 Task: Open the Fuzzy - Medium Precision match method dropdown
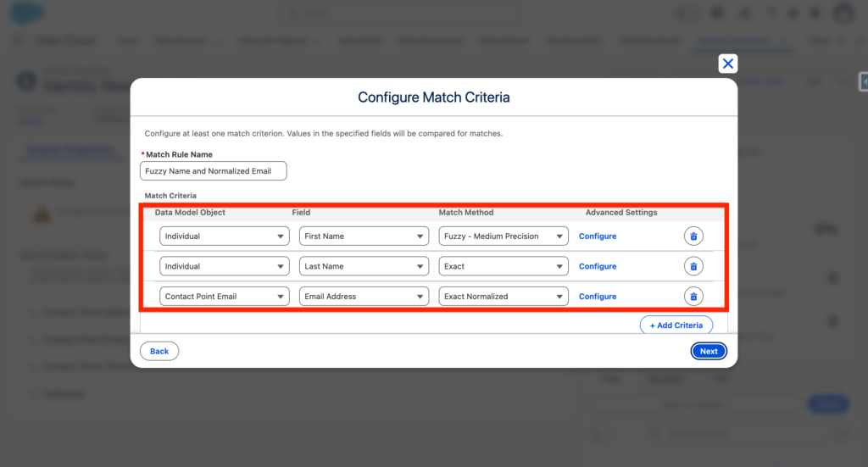click(x=504, y=236)
